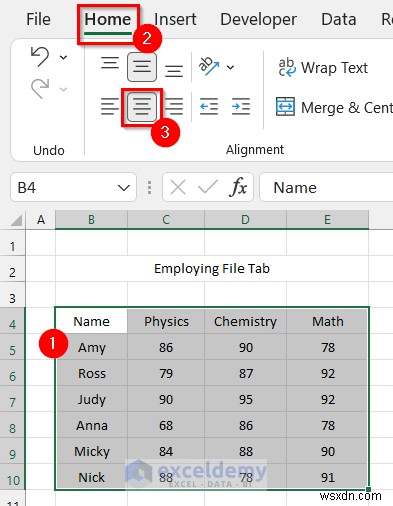The width and height of the screenshot is (393, 506).
Task: Select column D header
Action: click(x=245, y=220)
